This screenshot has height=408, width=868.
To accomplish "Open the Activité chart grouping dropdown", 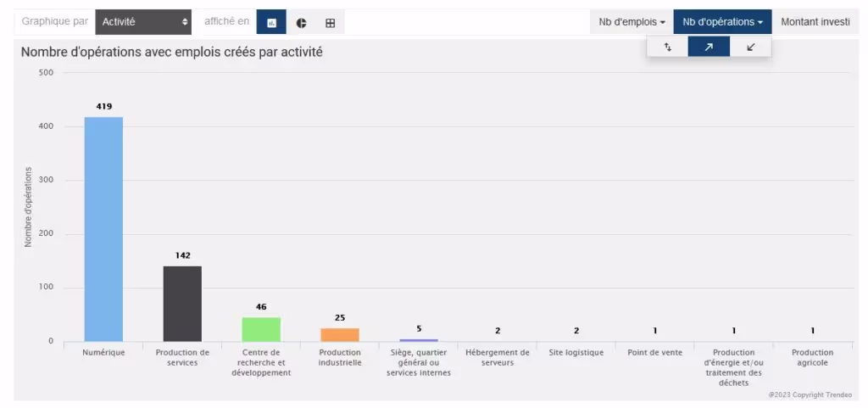I will point(143,22).
